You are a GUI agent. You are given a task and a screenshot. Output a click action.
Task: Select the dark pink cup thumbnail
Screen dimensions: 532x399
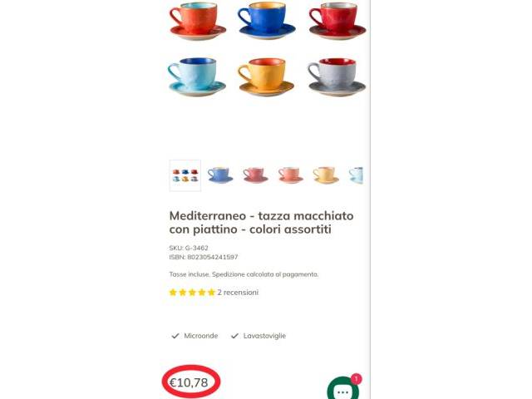[255, 175]
